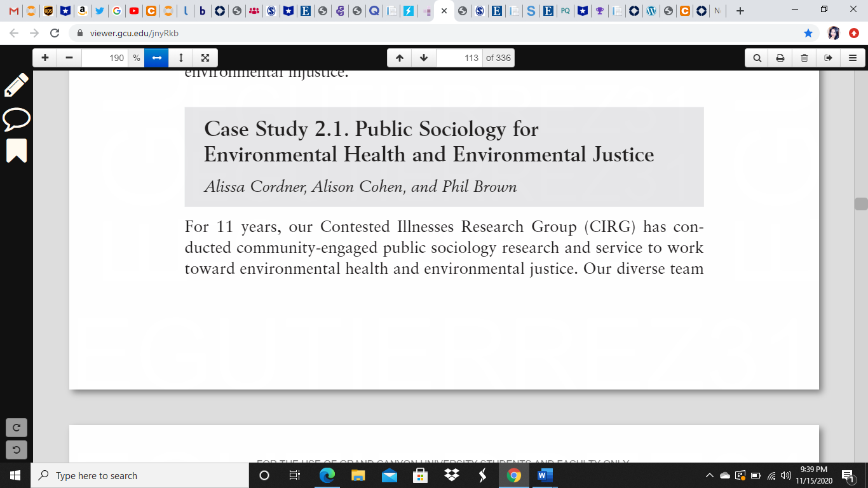Screen dimensions: 868x488
Task: Switch to the Google tab
Action: (116, 11)
